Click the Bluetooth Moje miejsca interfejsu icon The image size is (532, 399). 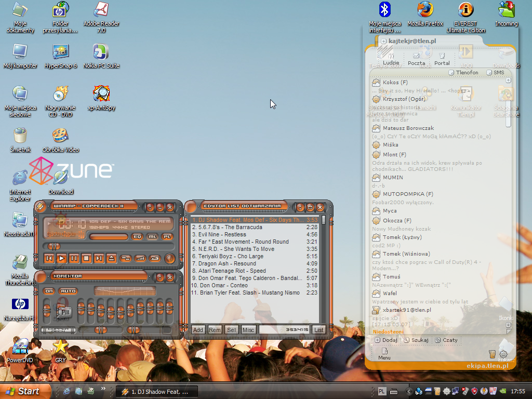pos(385,17)
